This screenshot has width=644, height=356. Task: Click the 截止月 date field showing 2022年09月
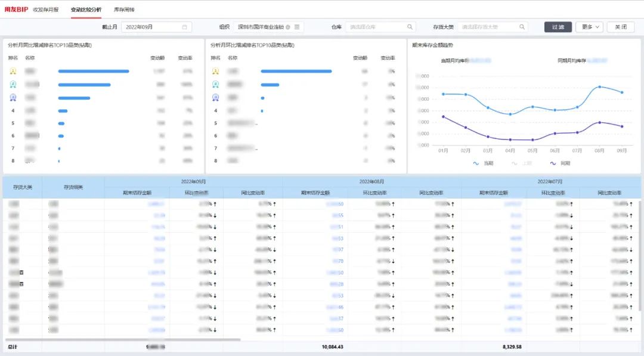pyautogui.click(x=156, y=27)
